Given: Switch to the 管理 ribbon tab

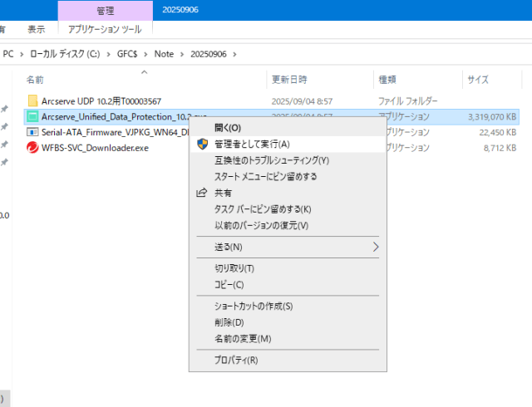Looking at the screenshot, I should click(x=106, y=11).
